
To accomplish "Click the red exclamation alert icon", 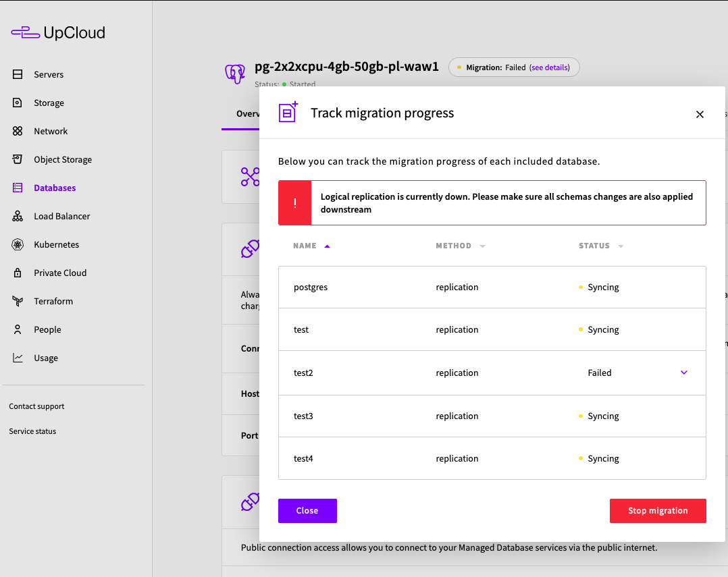I will [295, 202].
